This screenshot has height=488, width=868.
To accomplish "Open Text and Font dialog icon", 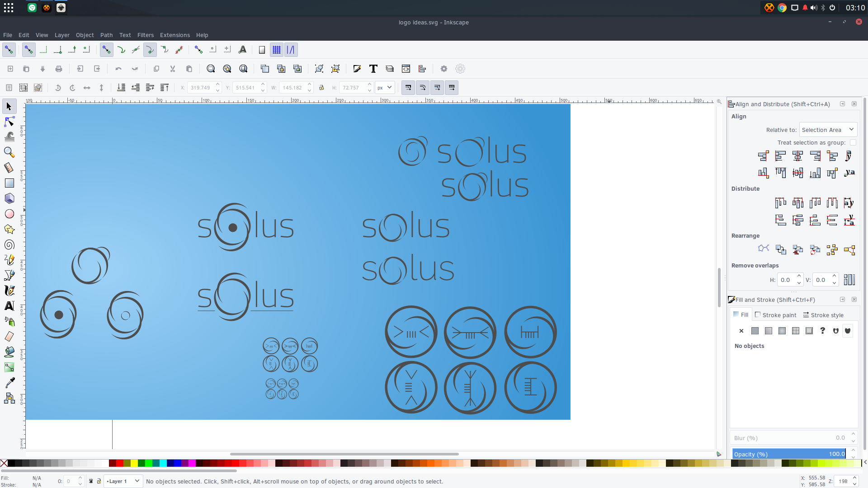I will (373, 69).
